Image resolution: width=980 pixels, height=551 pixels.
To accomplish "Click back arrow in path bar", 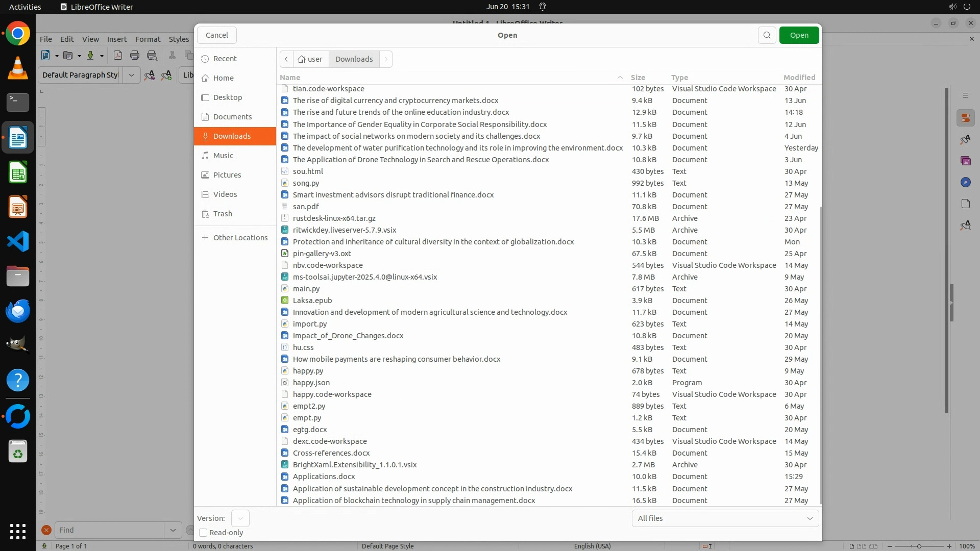I will 286,59.
